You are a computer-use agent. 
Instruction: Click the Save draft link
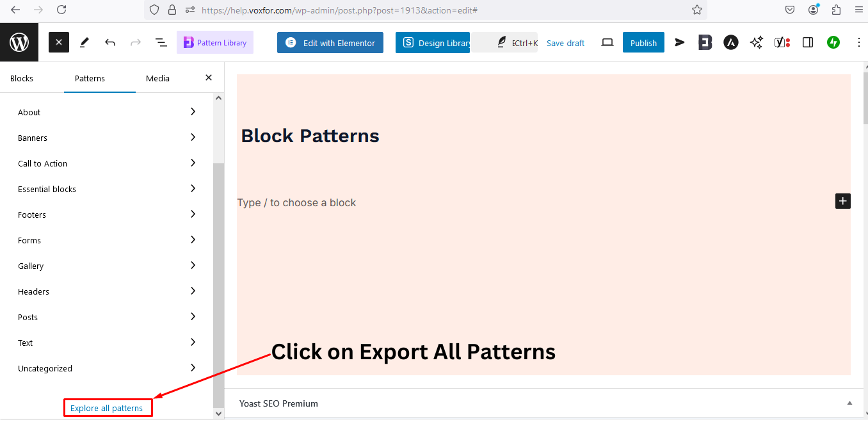[565, 42]
